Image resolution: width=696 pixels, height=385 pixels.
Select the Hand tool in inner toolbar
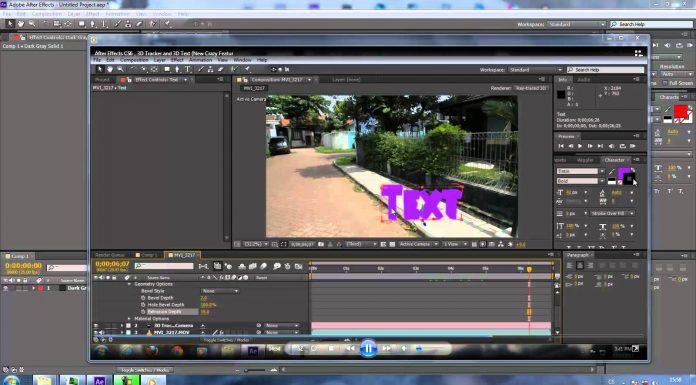pos(110,69)
